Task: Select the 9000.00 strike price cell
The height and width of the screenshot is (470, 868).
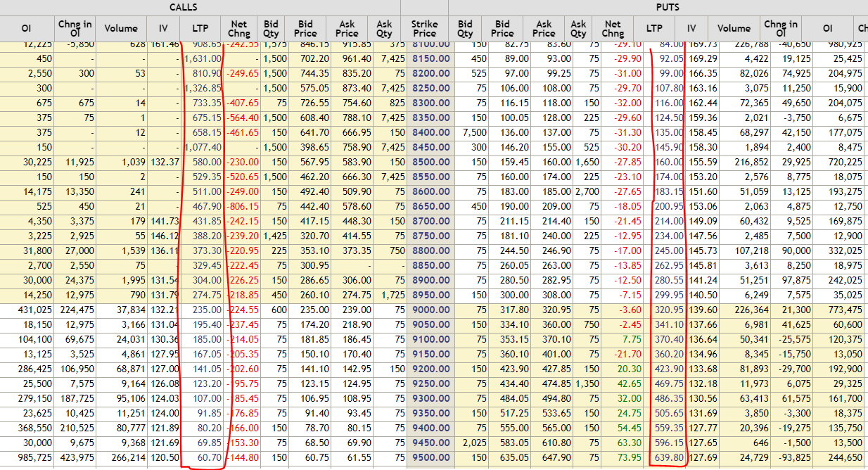Action: pos(424,310)
